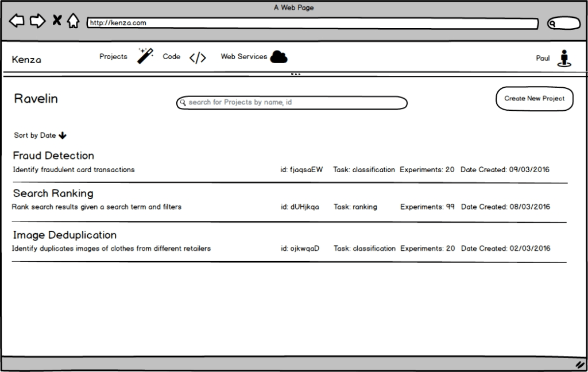This screenshot has width=588, height=372.
Task: Click the Code brackets icon
Action: point(198,57)
